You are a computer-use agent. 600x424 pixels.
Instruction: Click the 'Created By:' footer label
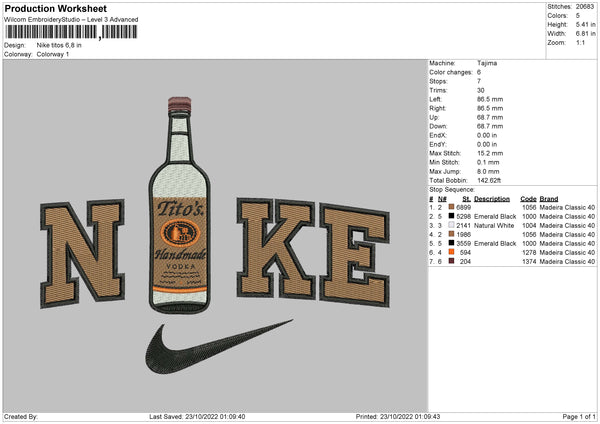[21, 416]
